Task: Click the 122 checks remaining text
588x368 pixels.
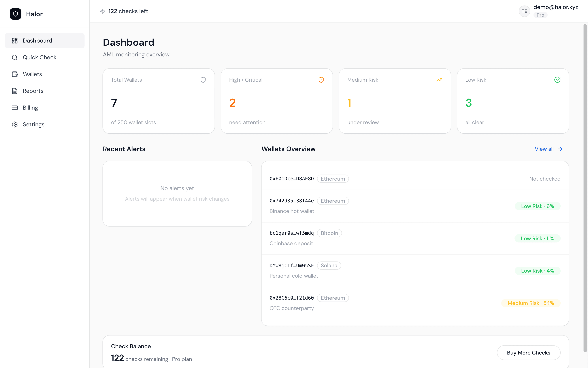Action: (151, 358)
